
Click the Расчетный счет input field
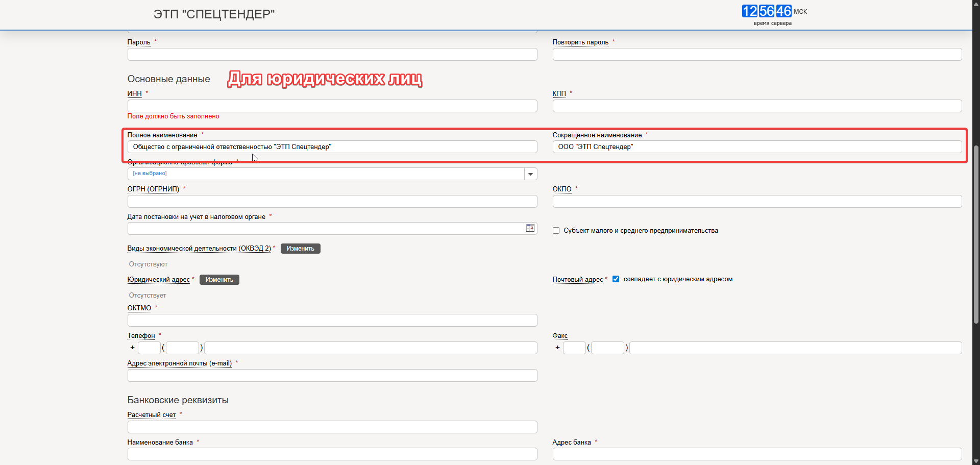pyautogui.click(x=332, y=427)
